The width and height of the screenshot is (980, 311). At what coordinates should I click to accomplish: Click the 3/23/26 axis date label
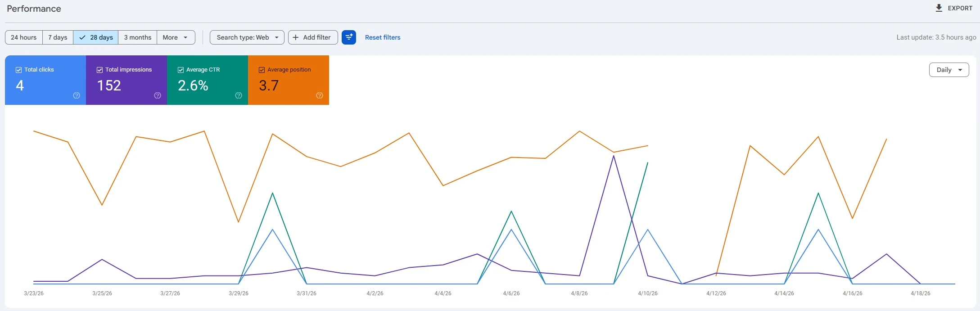point(34,293)
